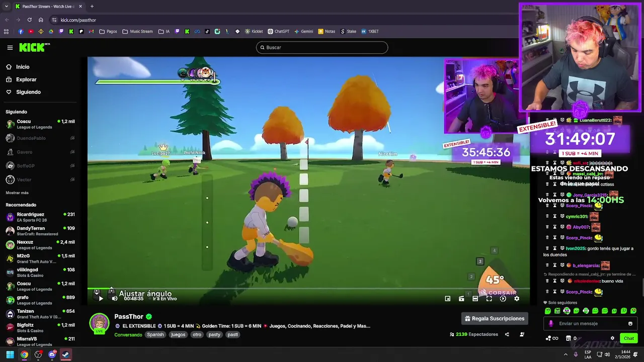
Task: Open the emoji picker in message box
Action: coord(630,324)
